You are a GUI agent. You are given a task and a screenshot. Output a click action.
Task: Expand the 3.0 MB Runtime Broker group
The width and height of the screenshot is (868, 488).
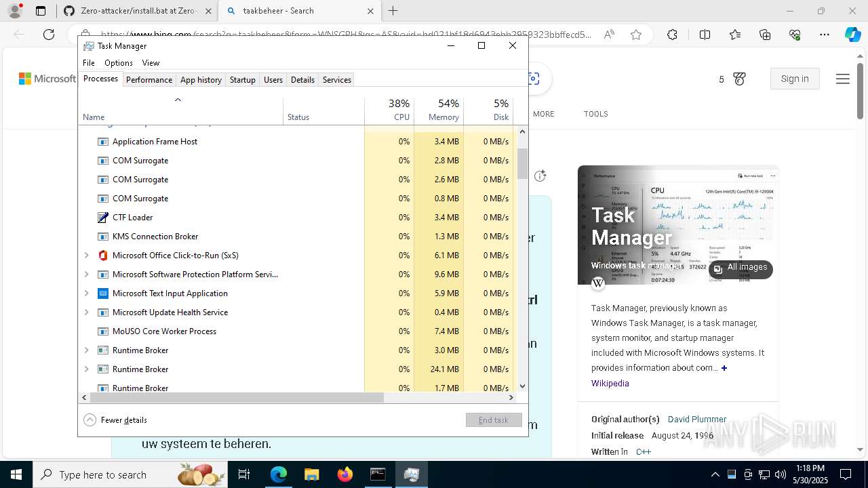click(x=86, y=350)
